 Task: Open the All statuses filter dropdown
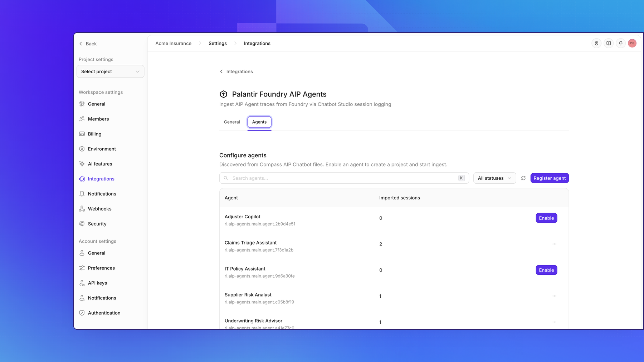click(x=494, y=178)
